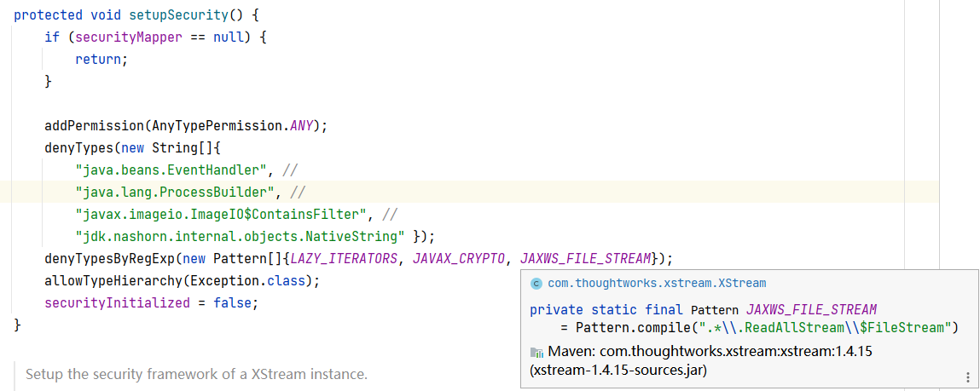Click the addPermission method call
This screenshot has width=980, height=391.
pyautogui.click(x=94, y=125)
